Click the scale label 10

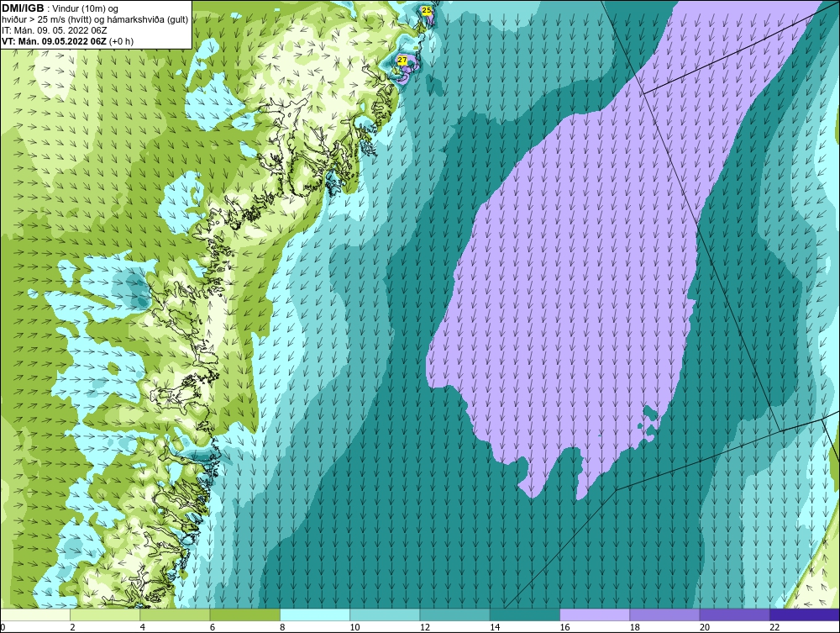coord(354,628)
